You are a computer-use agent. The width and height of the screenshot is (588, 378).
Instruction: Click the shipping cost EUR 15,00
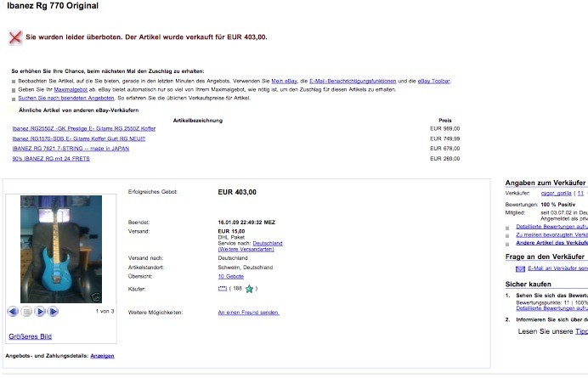click(231, 231)
